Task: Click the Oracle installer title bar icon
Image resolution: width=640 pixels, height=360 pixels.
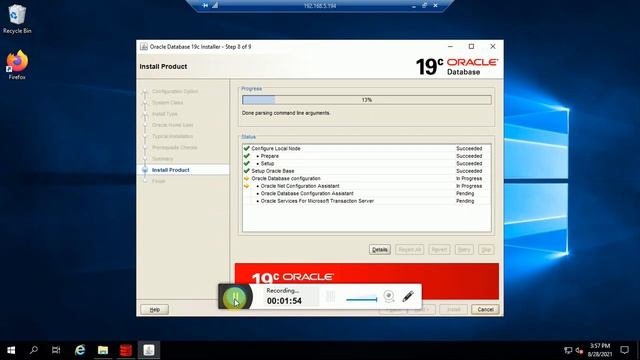Action: click(x=144, y=47)
